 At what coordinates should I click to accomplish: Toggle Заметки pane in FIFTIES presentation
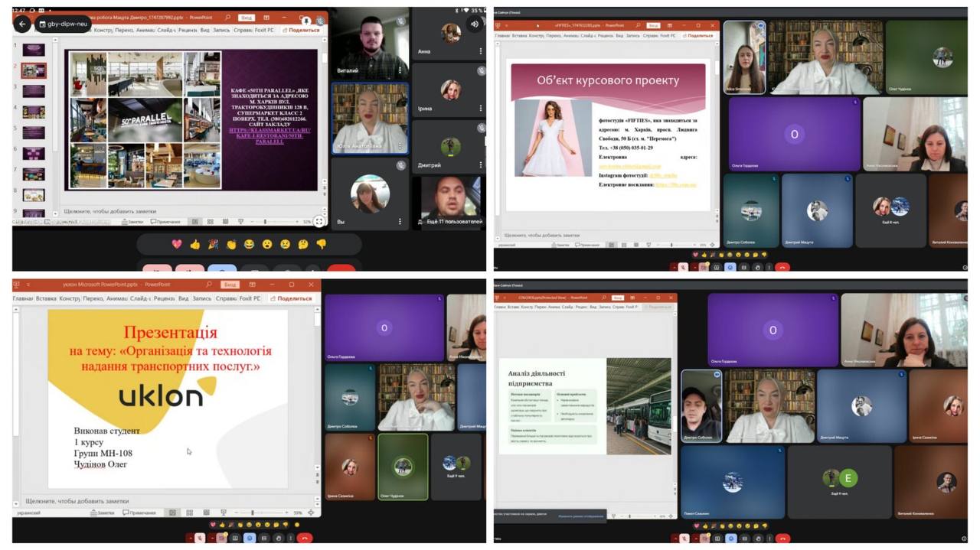click(x=561, y=245)
